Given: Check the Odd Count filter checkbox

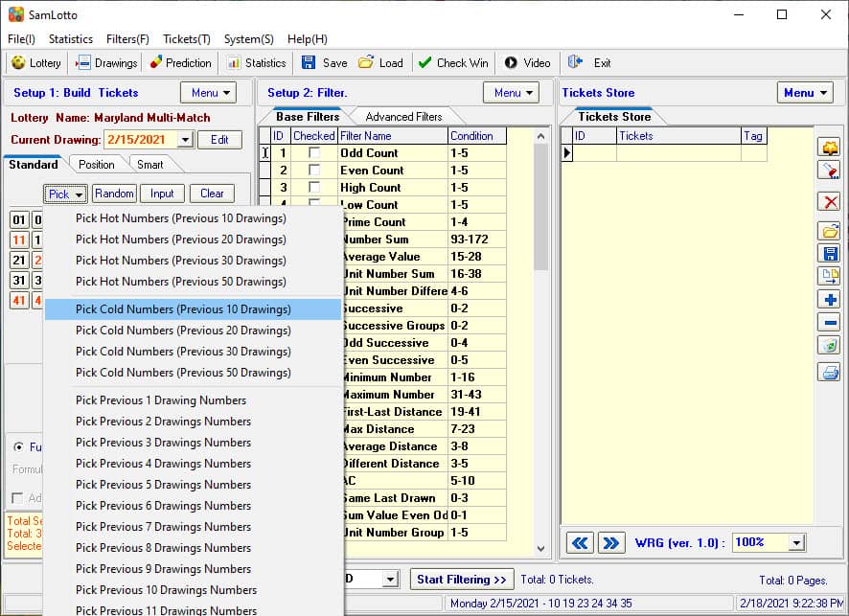Looking at the screenshot, I should pos(314,153).
